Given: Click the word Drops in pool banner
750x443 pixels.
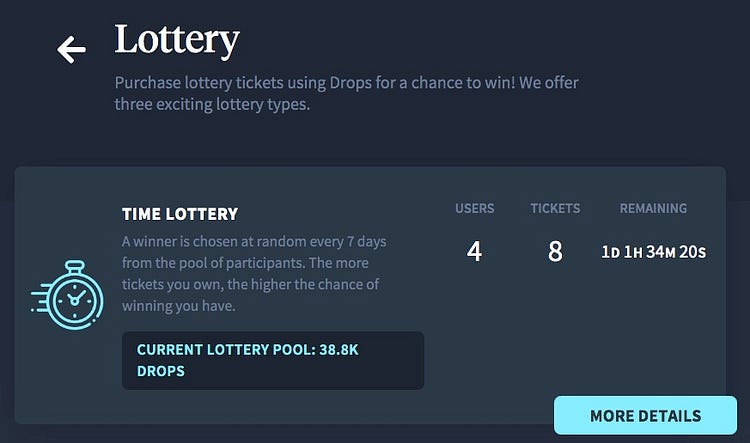Looking at the screenshot, I should click(161, 371).
